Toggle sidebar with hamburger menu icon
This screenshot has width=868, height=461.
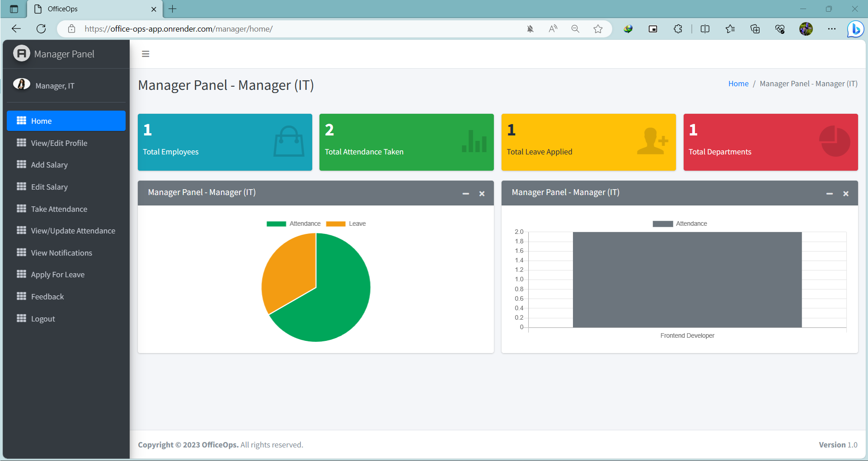[145, 54]
